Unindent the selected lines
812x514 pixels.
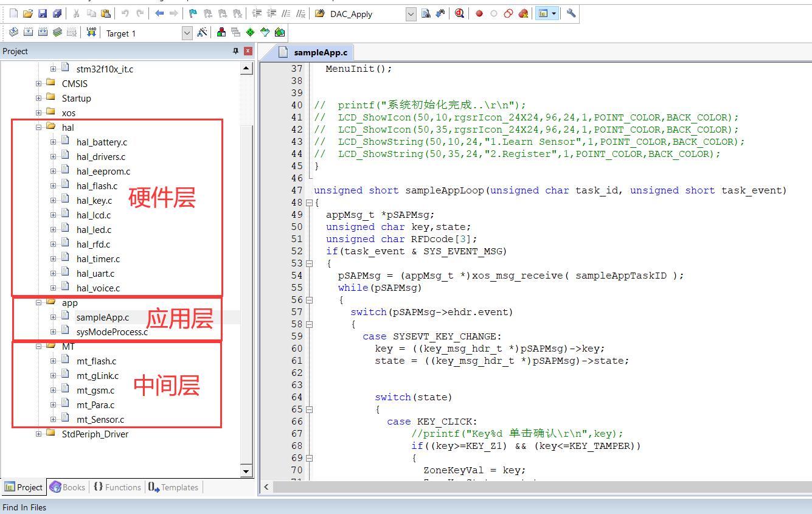pos(271,13)
